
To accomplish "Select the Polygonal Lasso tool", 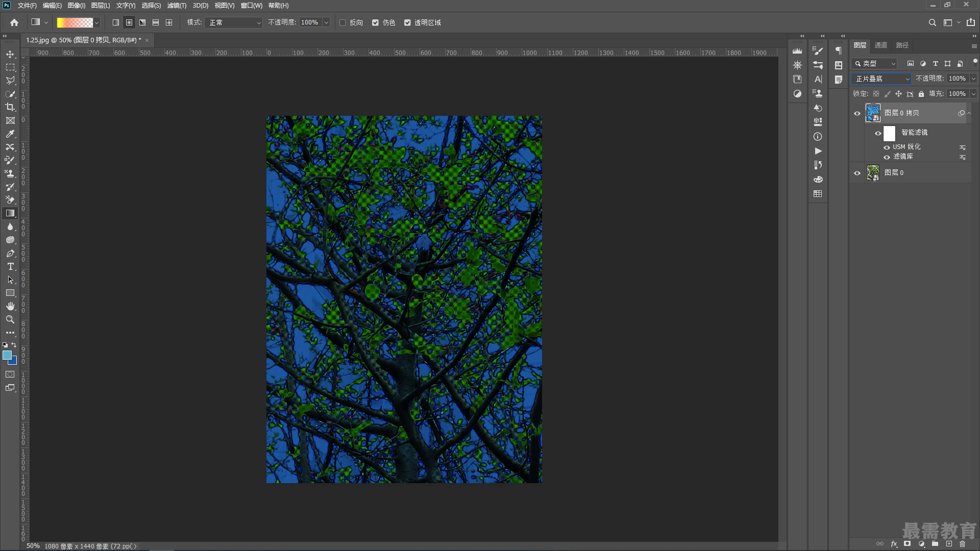I will pos(10,81).
